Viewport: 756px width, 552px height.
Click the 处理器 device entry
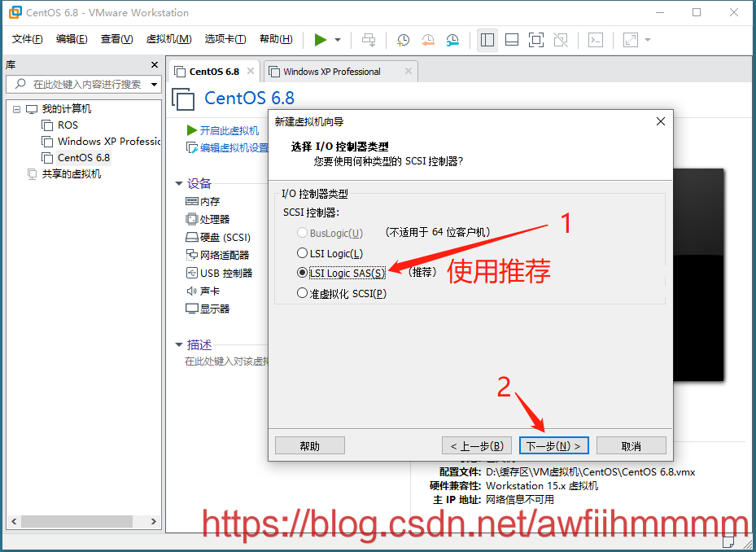208,219
